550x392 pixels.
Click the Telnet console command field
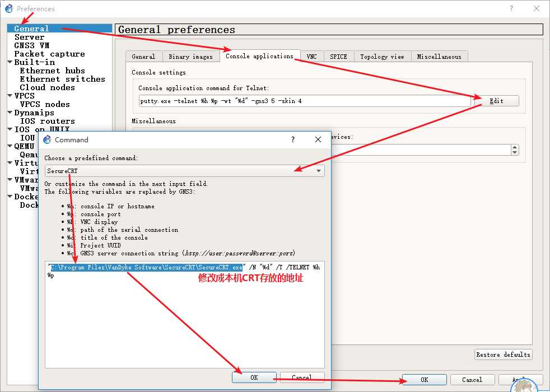coord(305,101)
